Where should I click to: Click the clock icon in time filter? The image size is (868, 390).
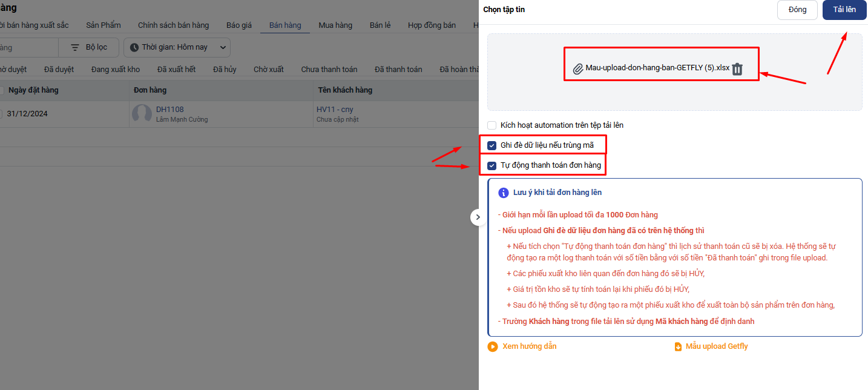click(x=134, y=47)
